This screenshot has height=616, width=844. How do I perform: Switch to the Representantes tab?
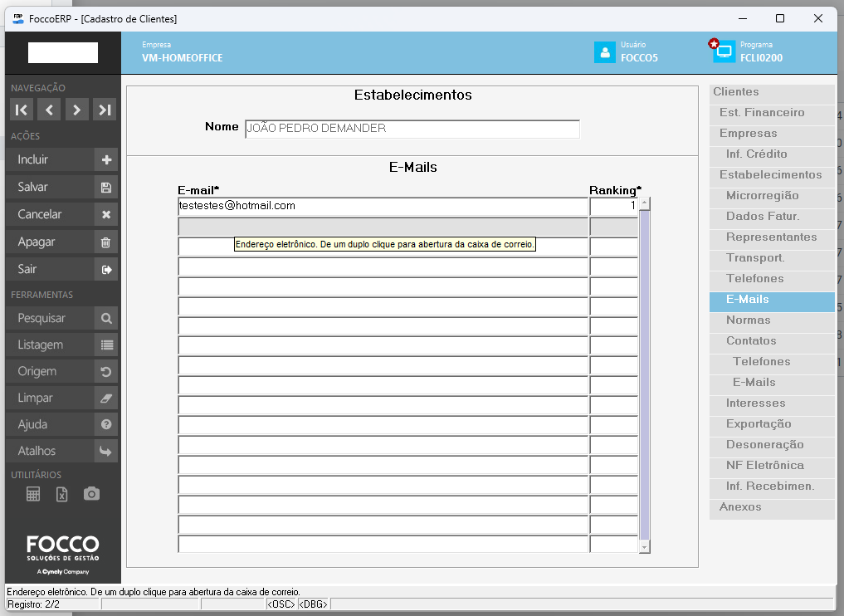[x=771, y=237]
